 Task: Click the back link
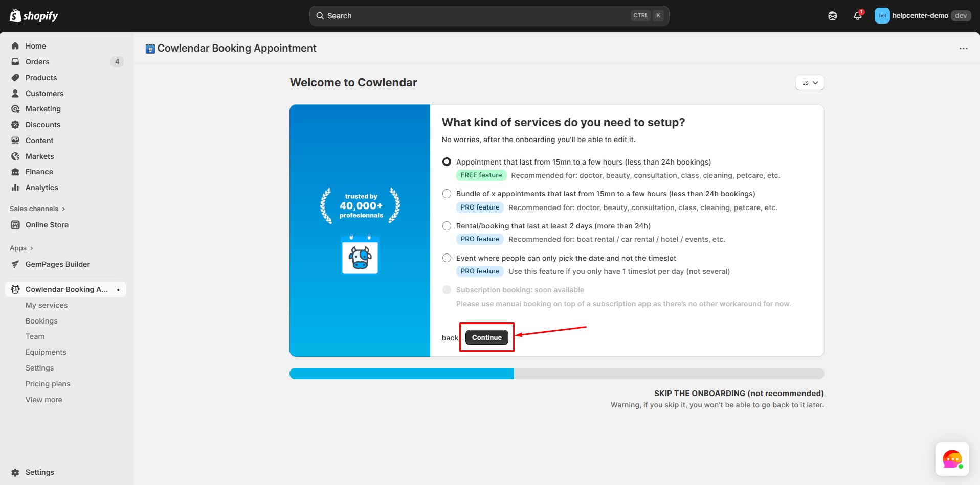tap(450, 338)
